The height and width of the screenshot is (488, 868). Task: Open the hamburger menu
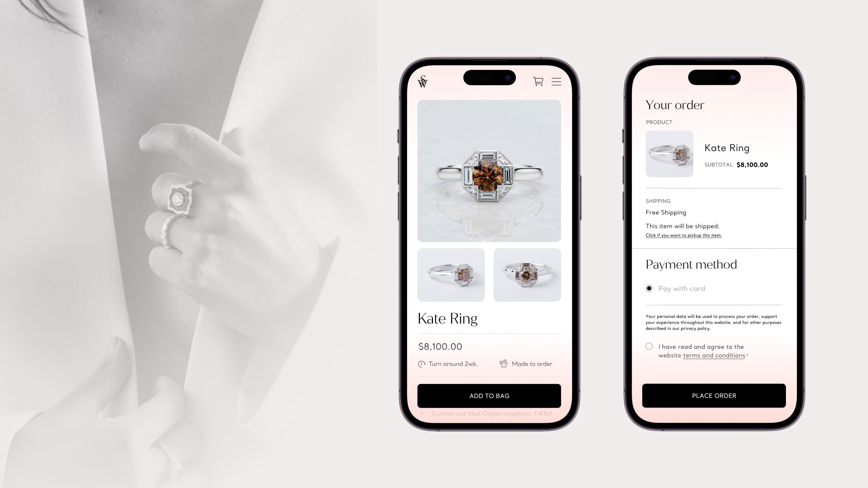pos(556,81)
